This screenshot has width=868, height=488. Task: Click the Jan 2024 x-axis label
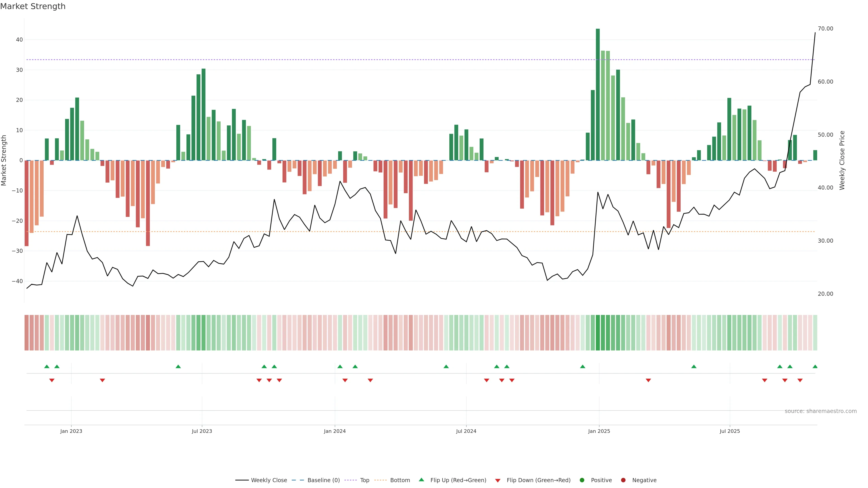click(x=335, y=431)
